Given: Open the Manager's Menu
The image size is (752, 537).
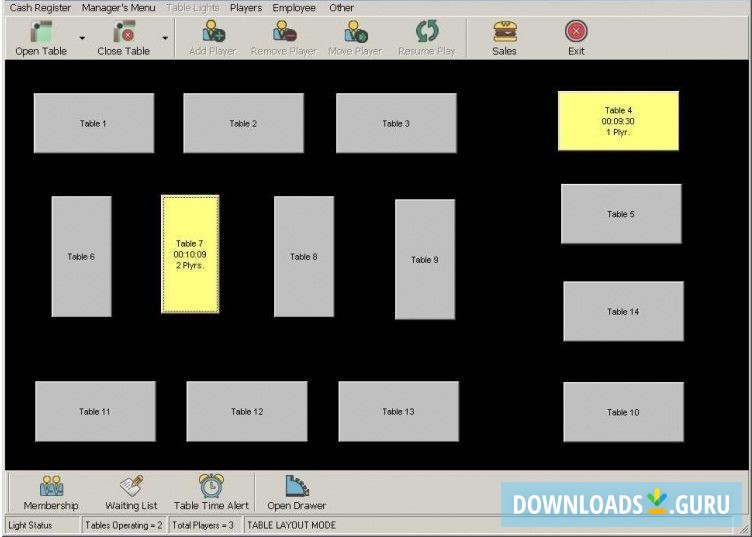Looking at the screenshot, I should [118, 8].
